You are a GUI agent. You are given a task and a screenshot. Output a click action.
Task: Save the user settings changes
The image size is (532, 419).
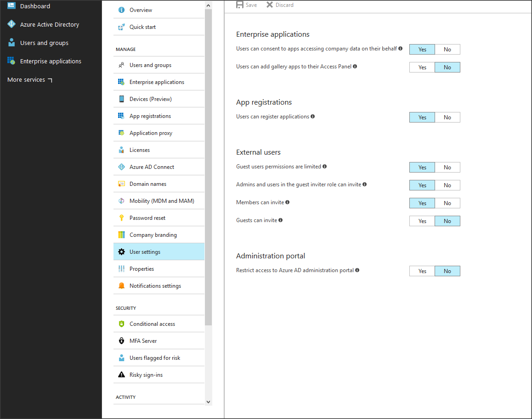246,5
